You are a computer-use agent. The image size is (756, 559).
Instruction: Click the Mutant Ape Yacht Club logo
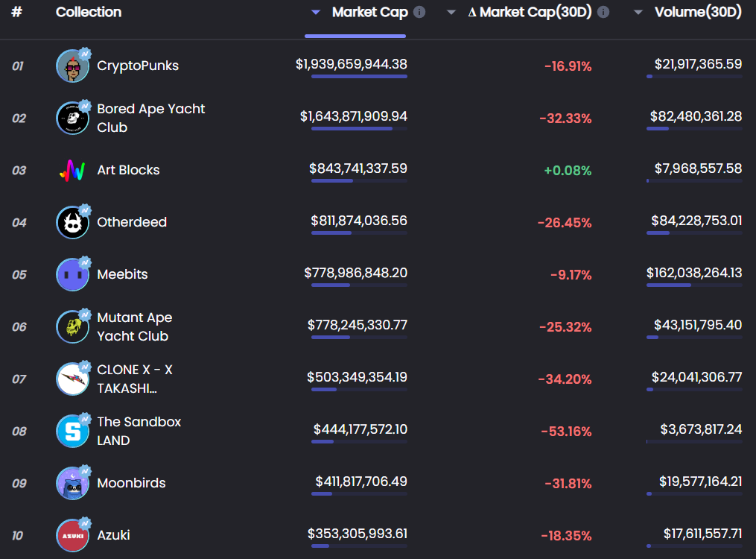[x=73, y=326]
